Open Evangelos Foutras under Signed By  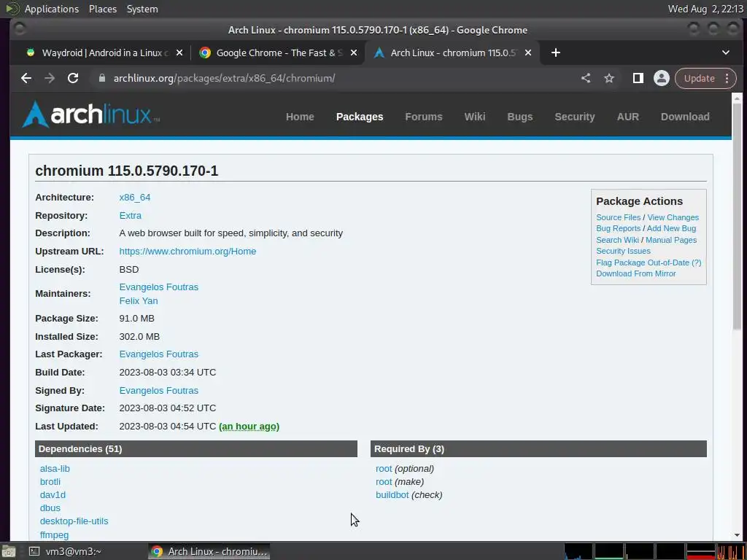[x=158, y=391]
